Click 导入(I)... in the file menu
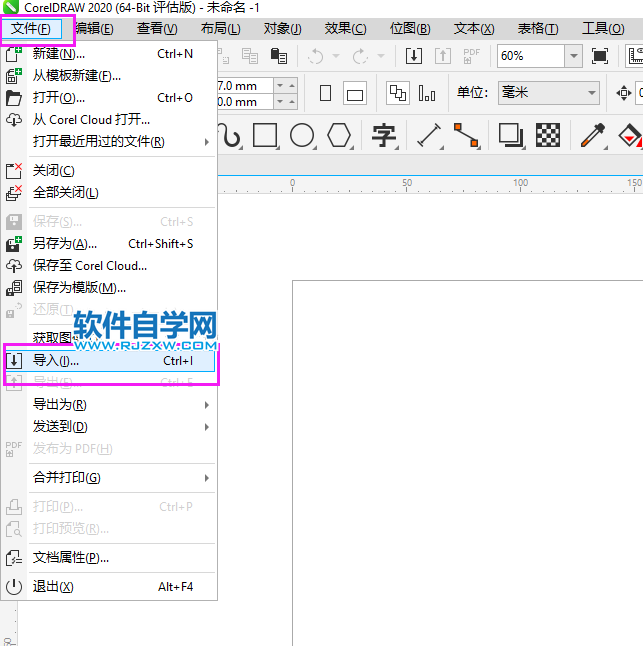Screen dimensions: 643x646 (110, 361)
